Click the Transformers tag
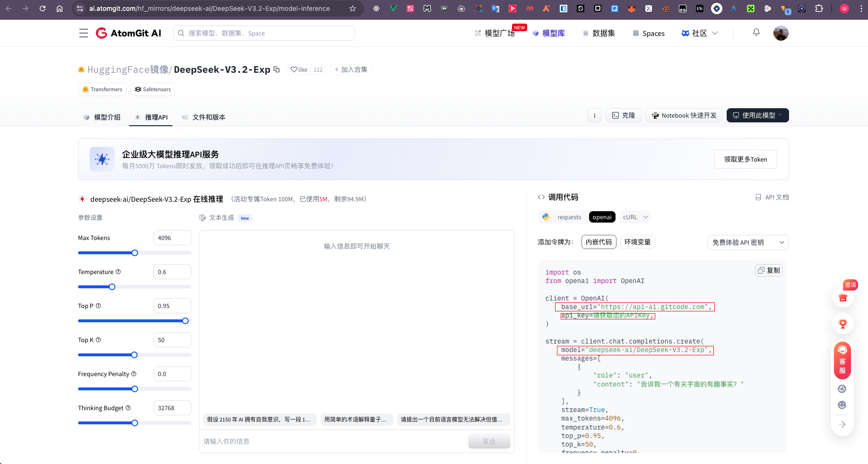The height and width of the screenshot is (464, 868). click(102, 89)
